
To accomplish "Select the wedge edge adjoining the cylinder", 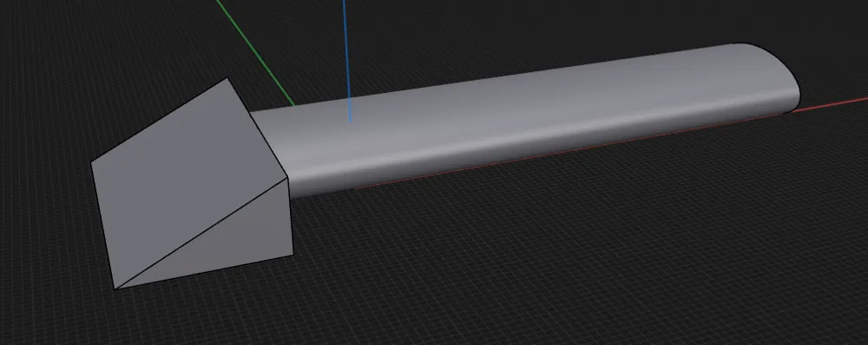I will 258,128.
